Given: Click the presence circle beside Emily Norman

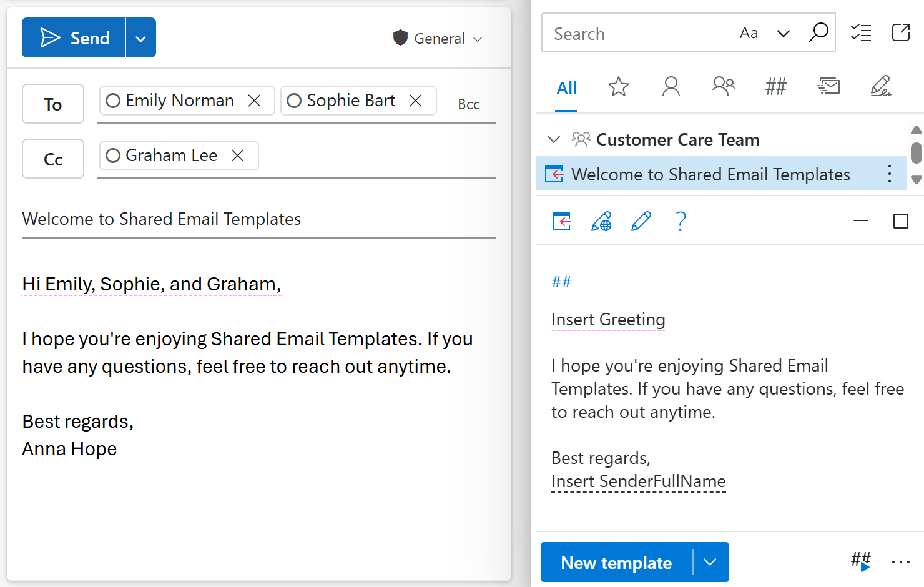Looking at the screenshot, I should pyautogui.click(x=113, y=101).
